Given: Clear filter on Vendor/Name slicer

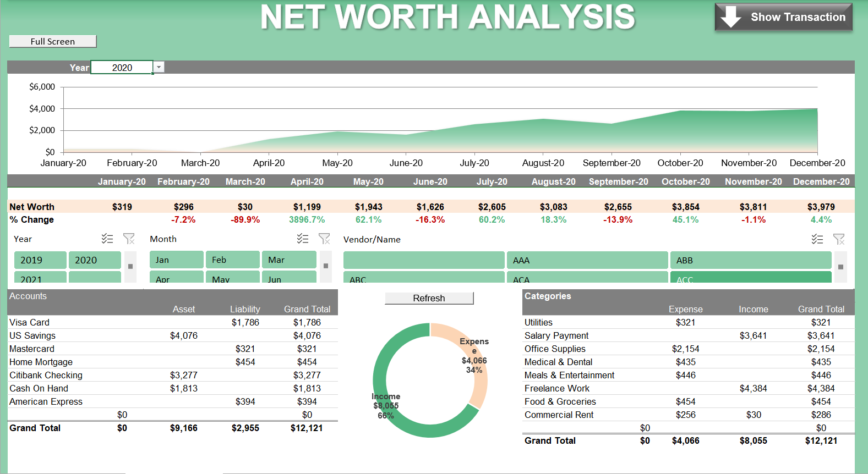Looking at the screenshot, I should 839,239.
